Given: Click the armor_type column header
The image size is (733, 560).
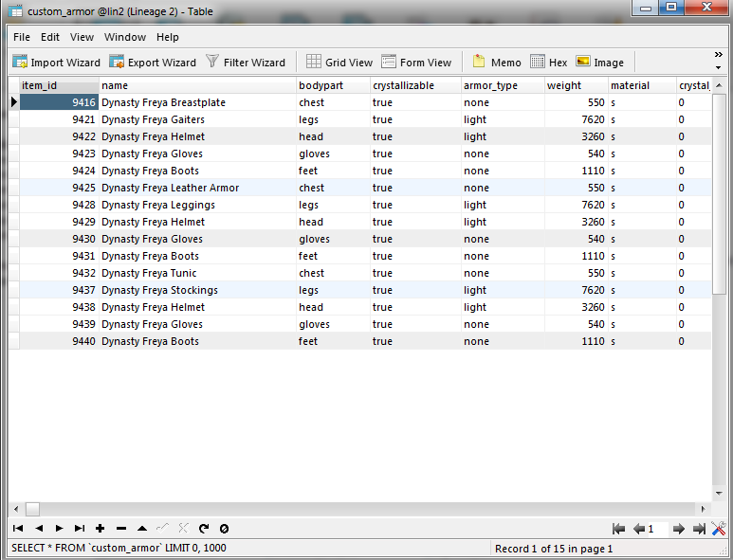Looking at the screenshot, I should pyautogui.click(x=503, y=85).
